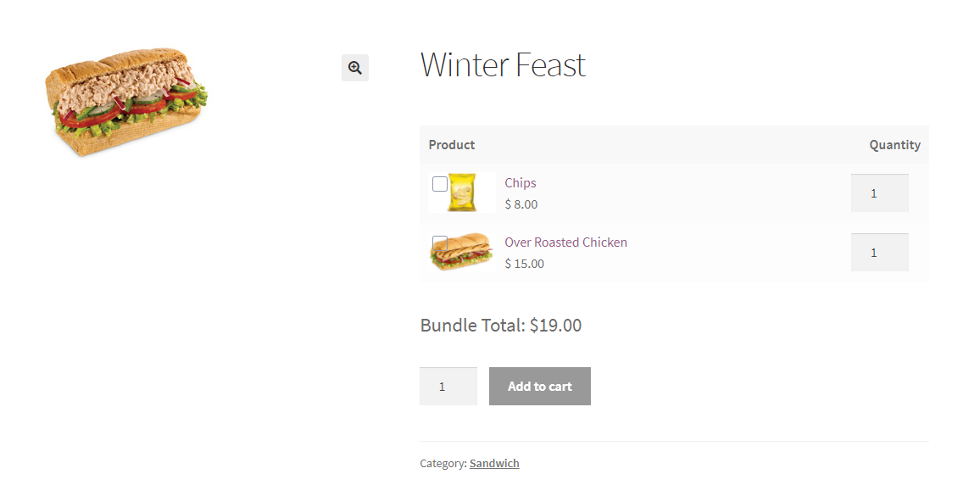
Task: Open the Chips product link
Action: (520, 183)
